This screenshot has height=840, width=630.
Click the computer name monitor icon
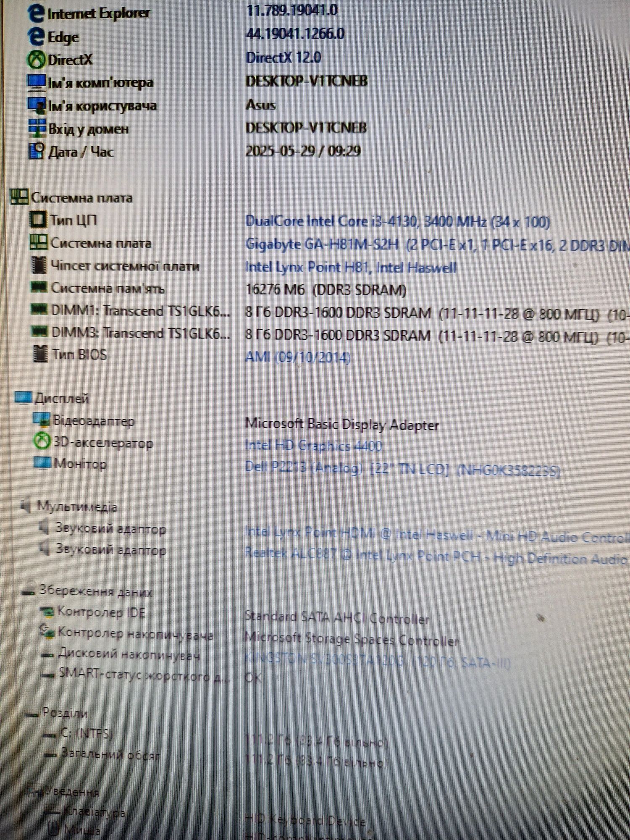[36, 82]
